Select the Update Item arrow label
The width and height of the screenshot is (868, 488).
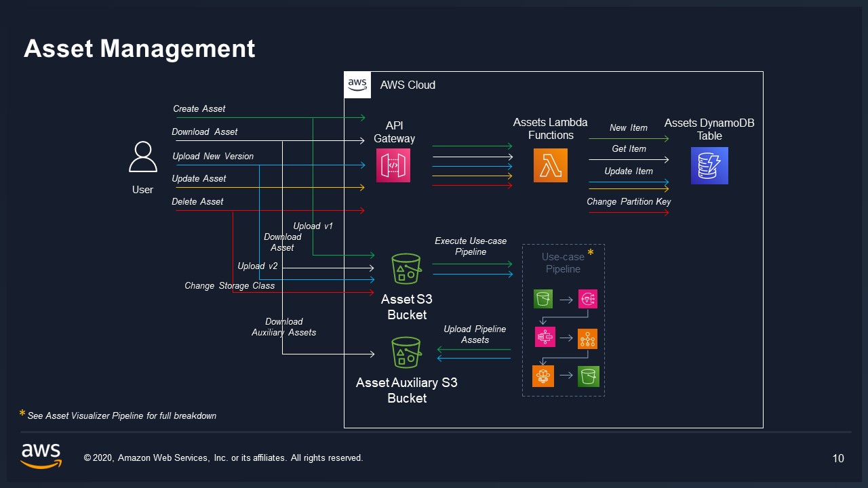[x=629, y=171]
